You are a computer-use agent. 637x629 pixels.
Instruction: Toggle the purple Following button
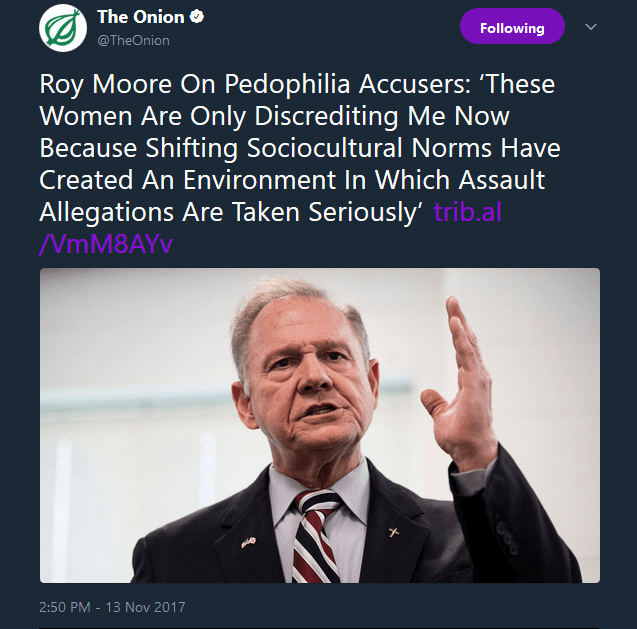click(511, 28)
